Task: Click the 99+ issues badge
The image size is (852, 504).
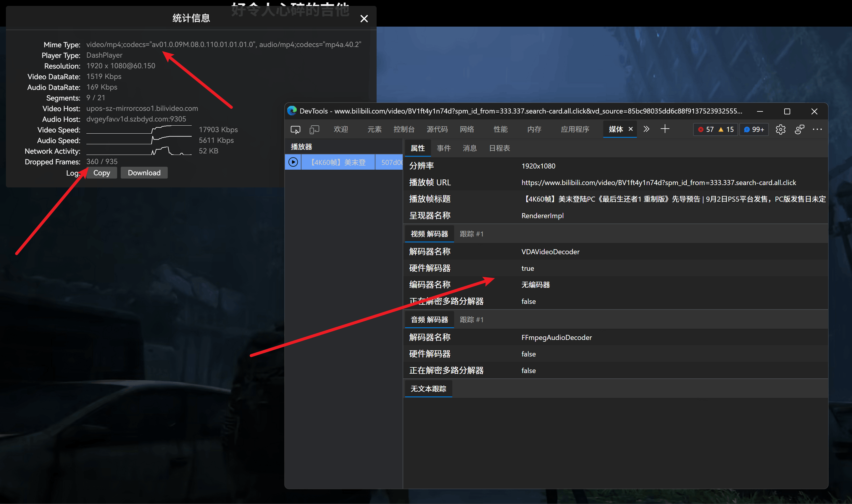Action: click(x=754, y=129)
